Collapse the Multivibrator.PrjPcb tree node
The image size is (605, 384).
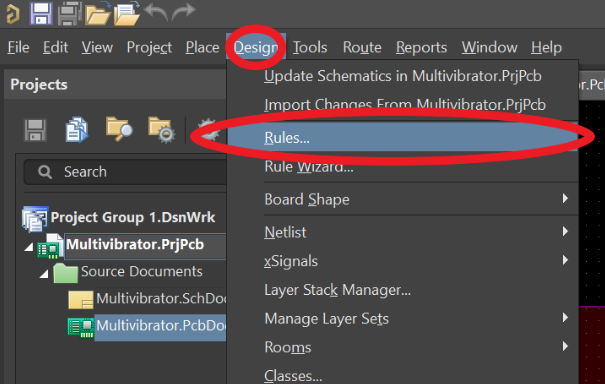tap(29, 247)
